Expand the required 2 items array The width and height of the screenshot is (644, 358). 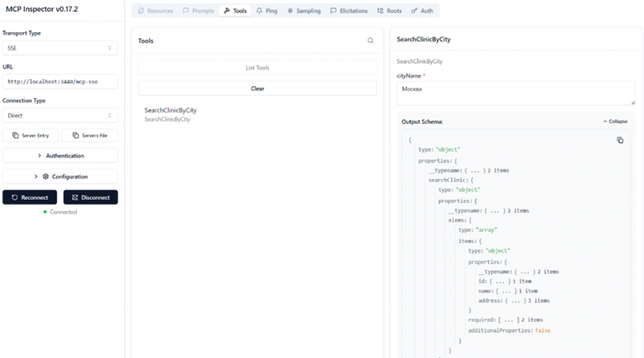click(505, 320)
